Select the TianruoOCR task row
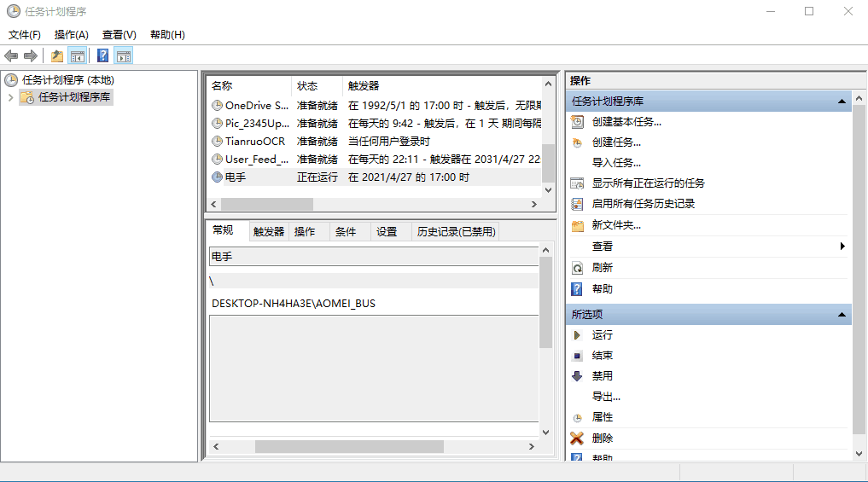Image resolution: width=868 pixels, height=482 pixels. (x=255, y=142)
